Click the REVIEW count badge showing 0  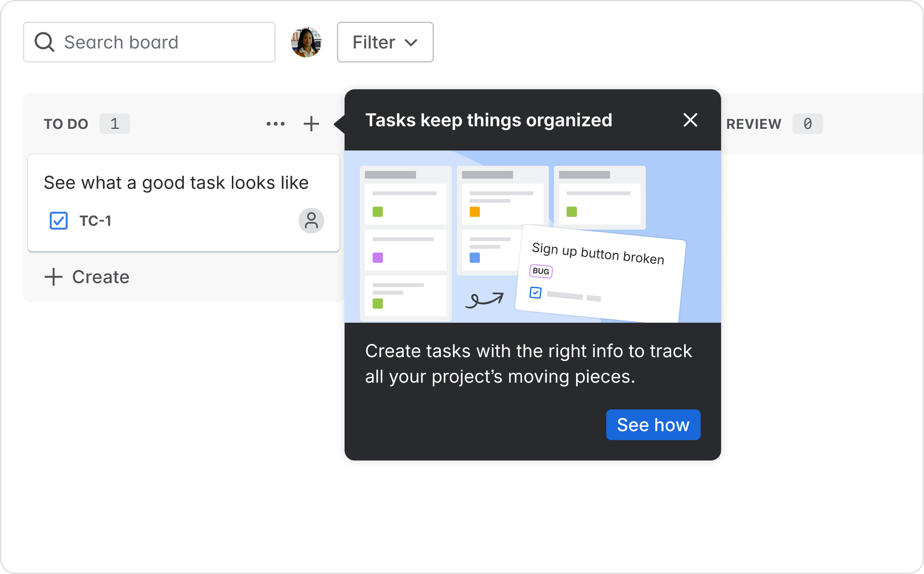coord(807,124)
